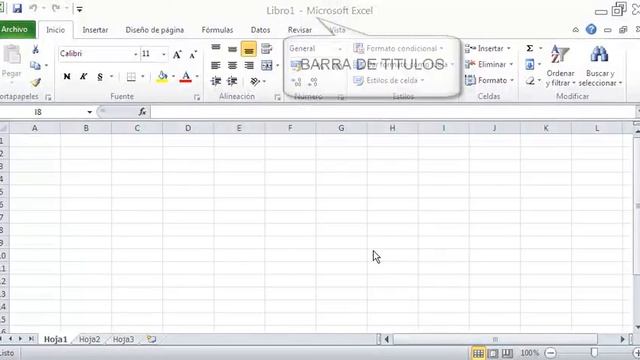Click the Redo arrow icon
The height and width of the screenshot is (360, 640).
point(56,8)
